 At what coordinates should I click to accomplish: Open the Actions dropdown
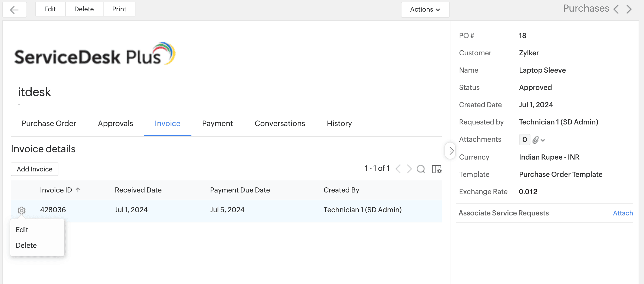(425, 9)
